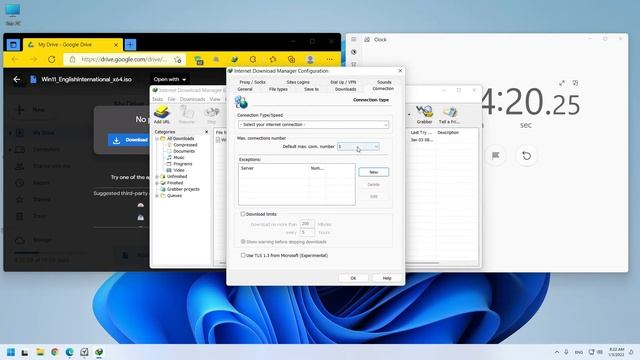Click the Download no more than field
The image size is (640, 360).
coord(307,224)
